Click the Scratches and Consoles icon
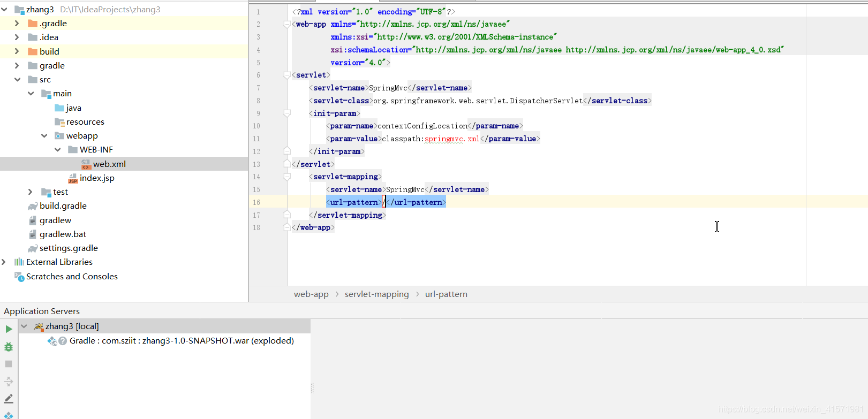 [19, 277]
